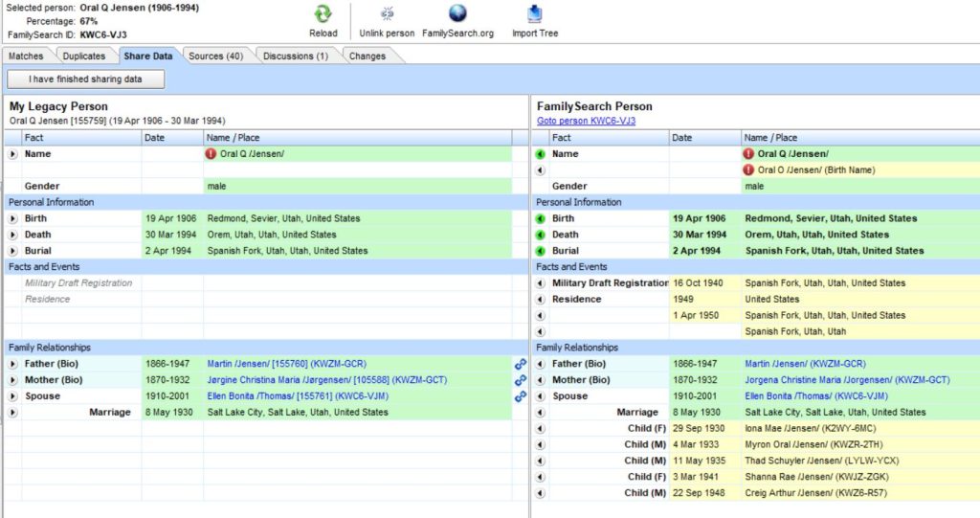The width and height of the screenshot is (980, 518).
Task: Expand the Legacy Name row
Action: (13, 154)
